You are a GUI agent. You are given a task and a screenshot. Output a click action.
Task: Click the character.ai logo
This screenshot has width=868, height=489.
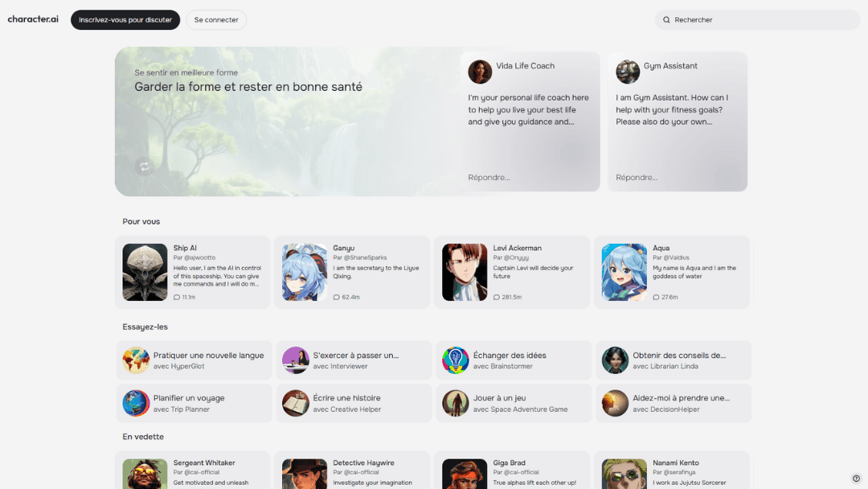(32, 19)
